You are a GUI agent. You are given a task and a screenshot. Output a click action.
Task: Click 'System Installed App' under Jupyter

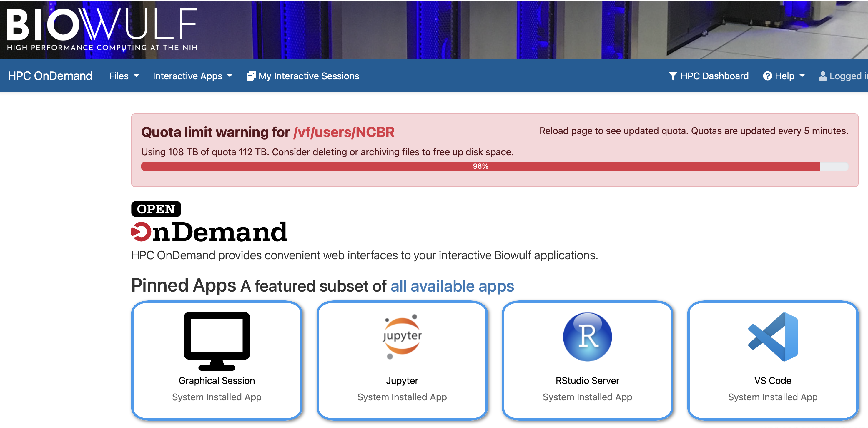pyautogui.click(x=402, y=397)
